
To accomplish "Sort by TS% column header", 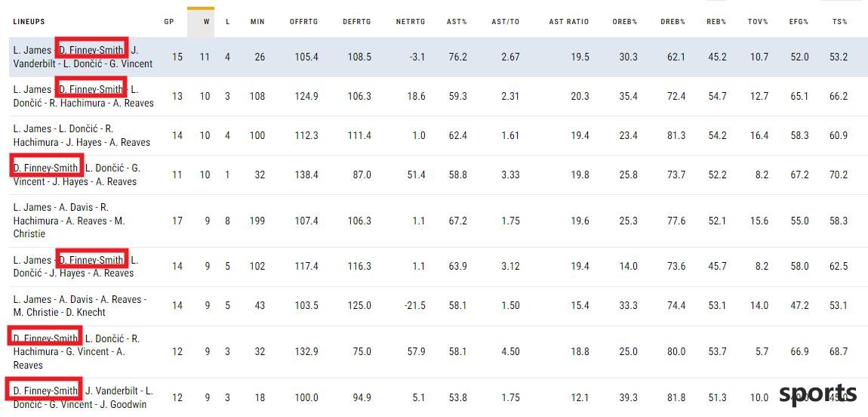I will pyautogui.click(x=840, y=22).
